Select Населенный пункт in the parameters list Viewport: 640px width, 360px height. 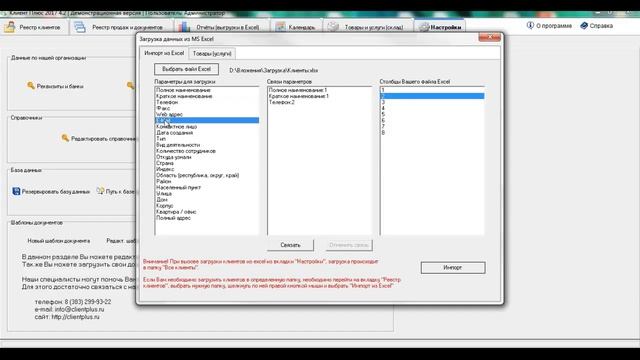[207, 187]
